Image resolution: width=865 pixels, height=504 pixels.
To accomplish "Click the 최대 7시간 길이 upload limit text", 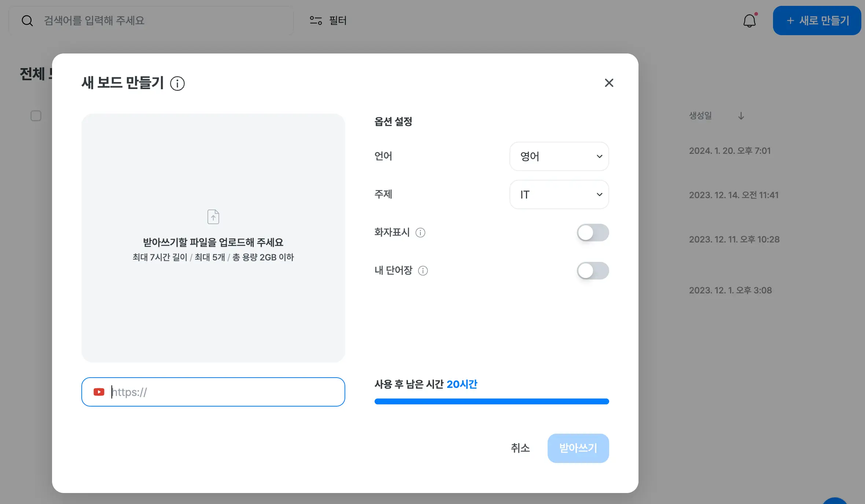I will click(x=160, y=257).
